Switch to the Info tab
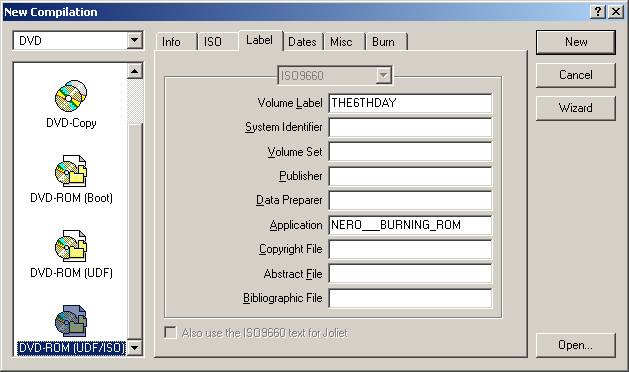This screenshot has width=629, height=372. (x=171, y=42)
